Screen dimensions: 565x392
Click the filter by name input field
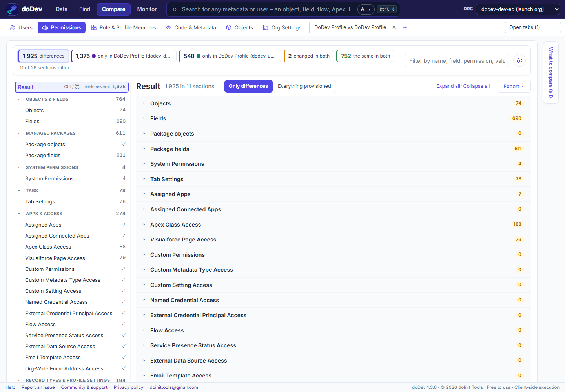pyautogui.click(x=457, y=61)
